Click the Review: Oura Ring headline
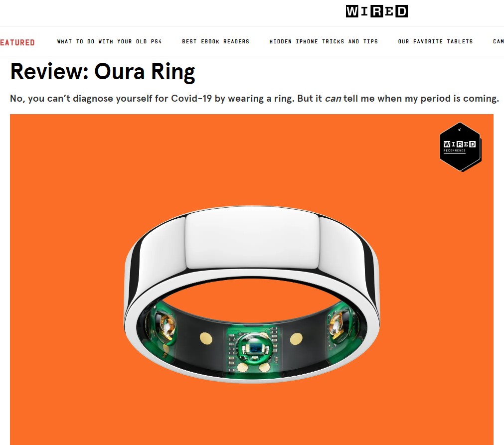504x445 pixels. pyautogui.click(x=103, y=72)
